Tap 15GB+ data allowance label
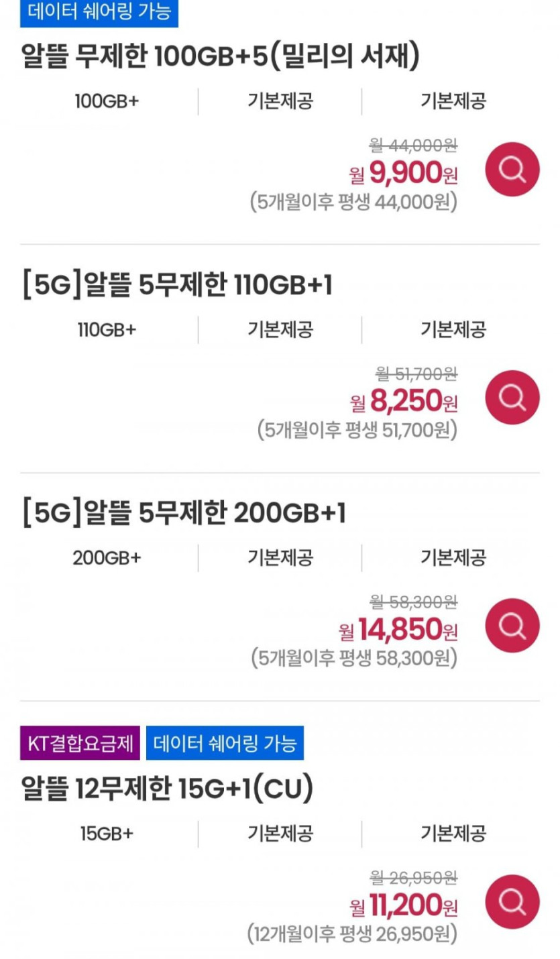Image resolution: width=560 pixels, height=959 pixels. [107, 834]
